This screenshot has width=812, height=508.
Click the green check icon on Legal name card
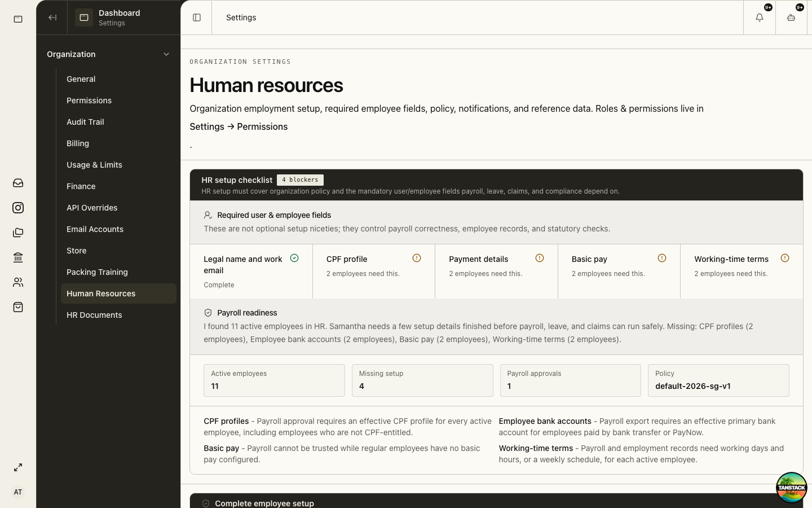point(294,258)
